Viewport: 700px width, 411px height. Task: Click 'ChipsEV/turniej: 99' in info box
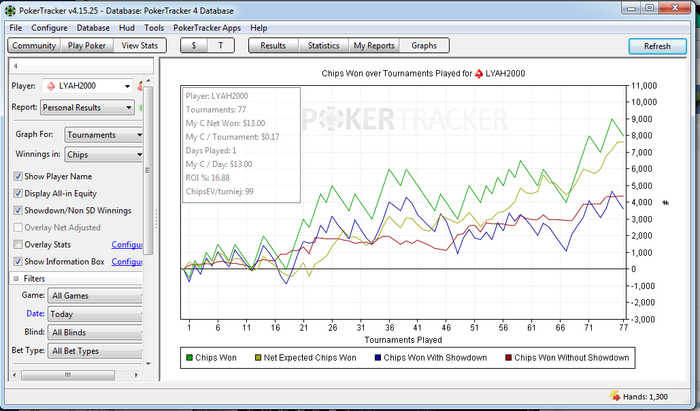point(219,191)
